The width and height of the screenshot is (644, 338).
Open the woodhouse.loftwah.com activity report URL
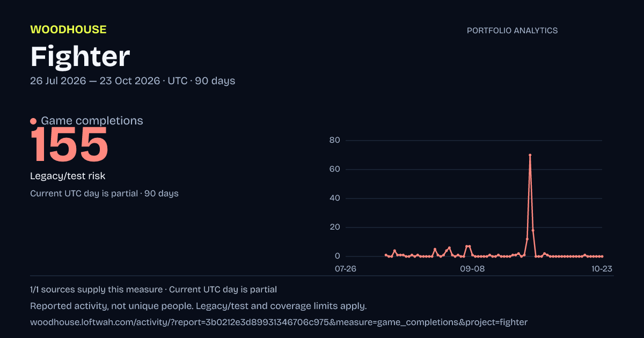tap(279, 322)
